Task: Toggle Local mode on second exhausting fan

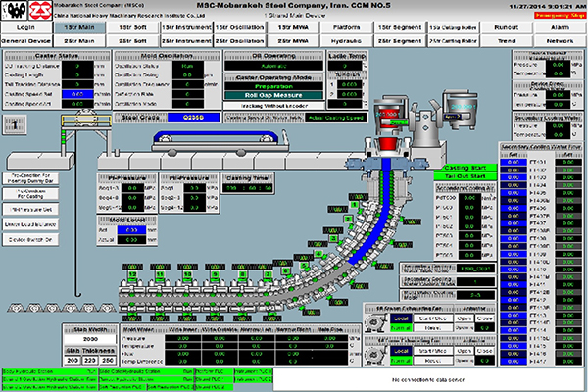Action: tap(401, 351)
